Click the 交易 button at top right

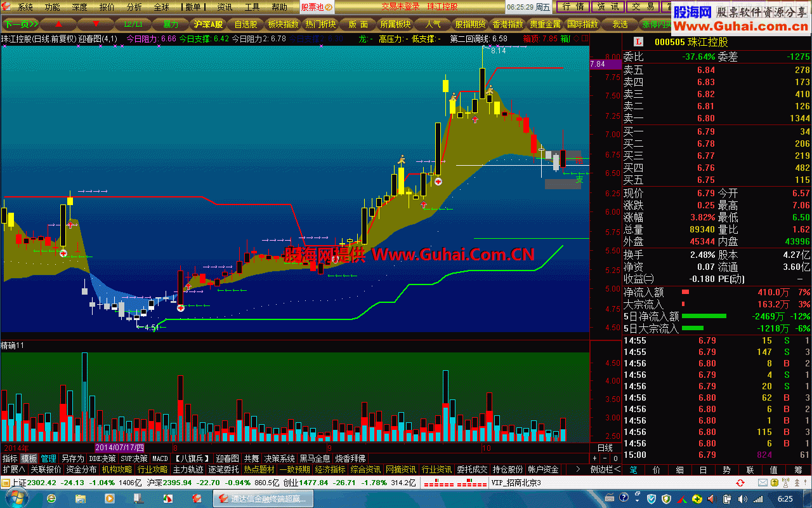643,7
